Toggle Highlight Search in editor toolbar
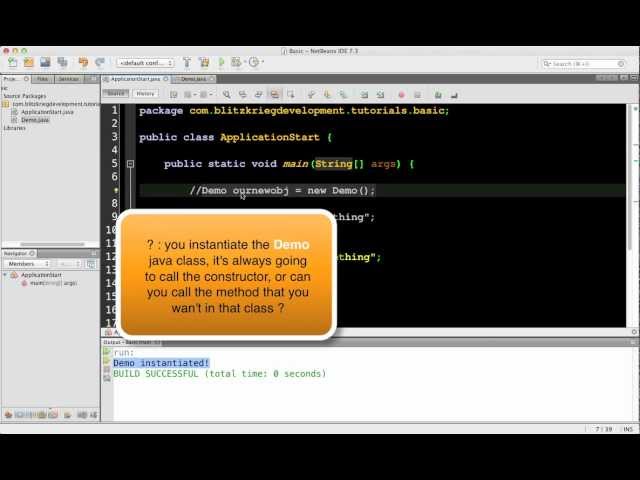The width and height of the screenshot is (640, 480). 274,95
